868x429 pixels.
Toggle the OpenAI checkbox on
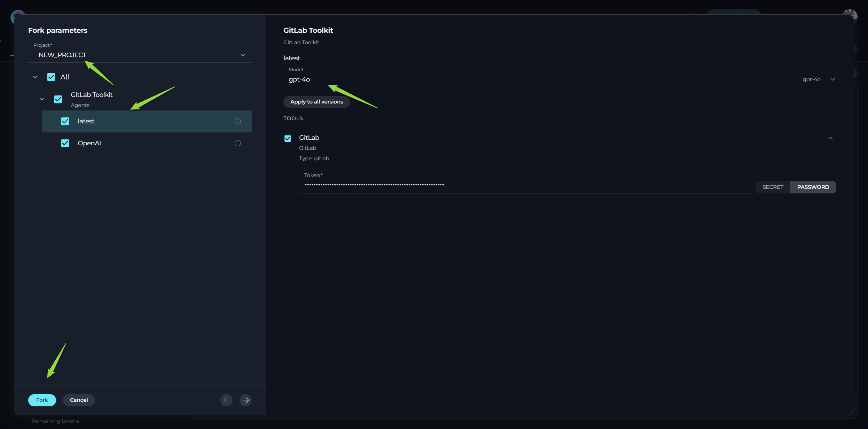point(65,143)
